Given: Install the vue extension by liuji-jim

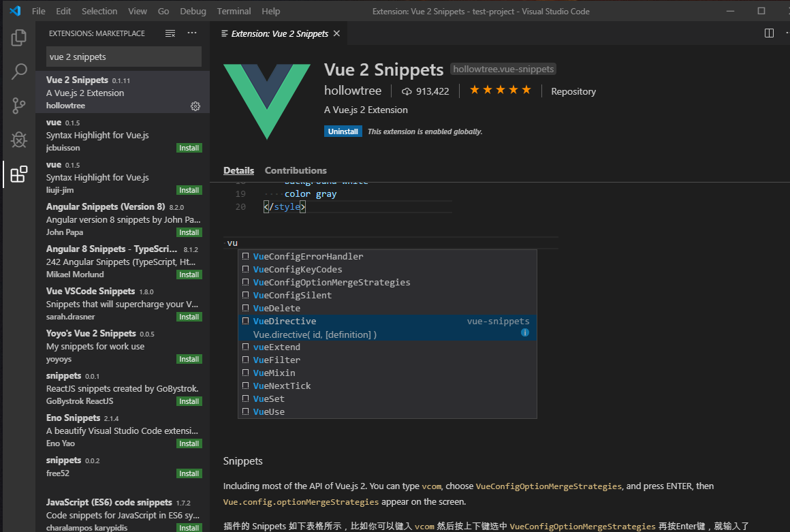Looking at the screenshot, I should pos(189,191).
